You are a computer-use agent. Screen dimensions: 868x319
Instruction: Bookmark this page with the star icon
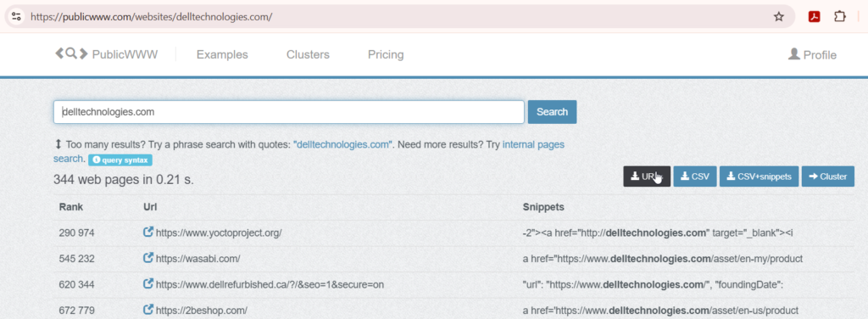point(779,17)
